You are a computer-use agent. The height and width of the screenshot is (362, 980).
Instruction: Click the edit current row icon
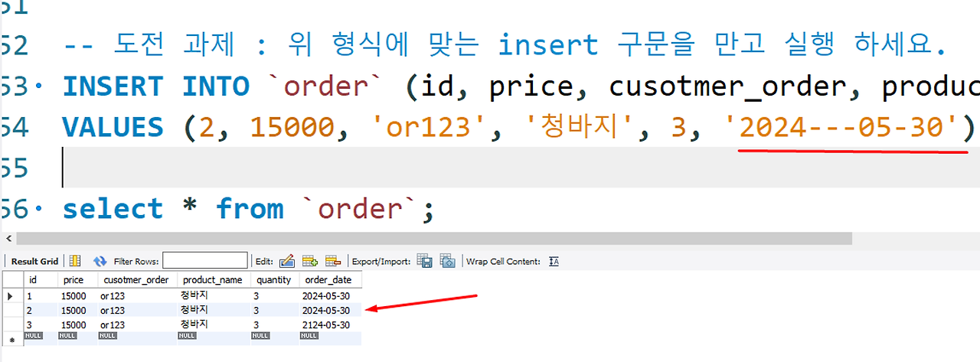point(287,261)
